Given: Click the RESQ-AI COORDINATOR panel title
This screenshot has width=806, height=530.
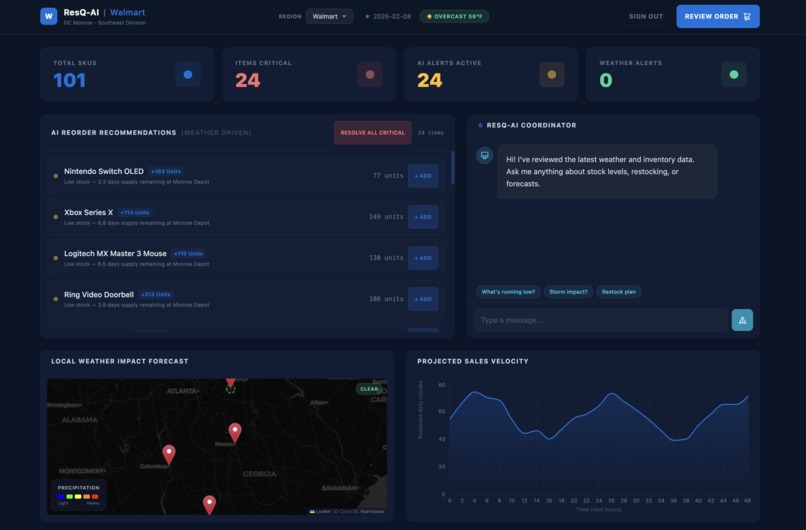Looking at the screenshot, I should 531,125.
